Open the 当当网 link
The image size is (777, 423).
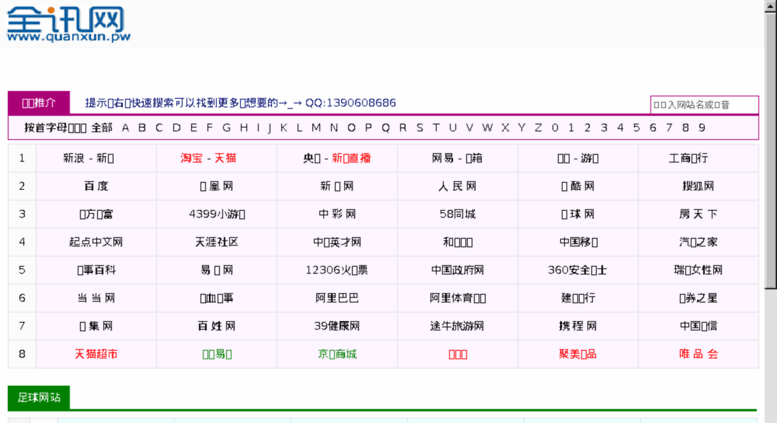tap(96, 298)
